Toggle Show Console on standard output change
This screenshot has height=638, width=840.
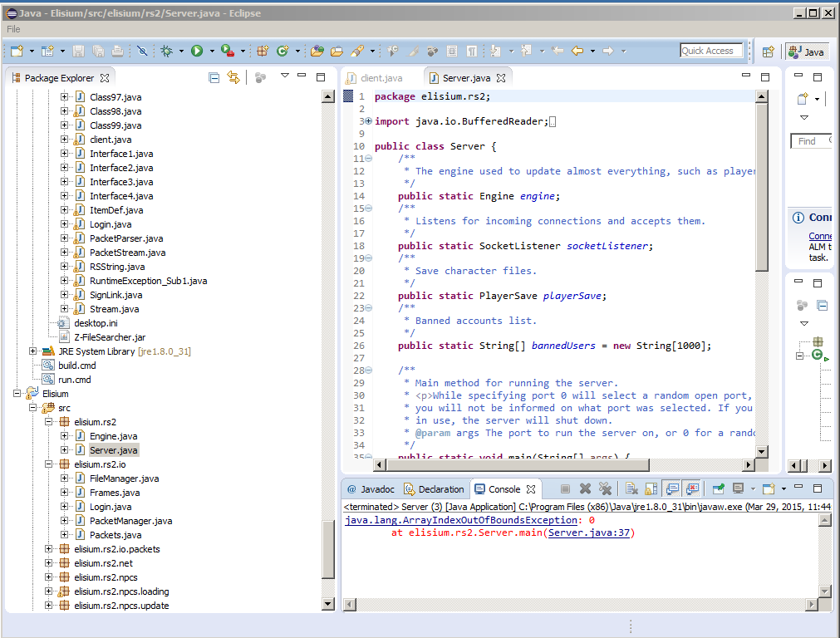pos(672,489)
